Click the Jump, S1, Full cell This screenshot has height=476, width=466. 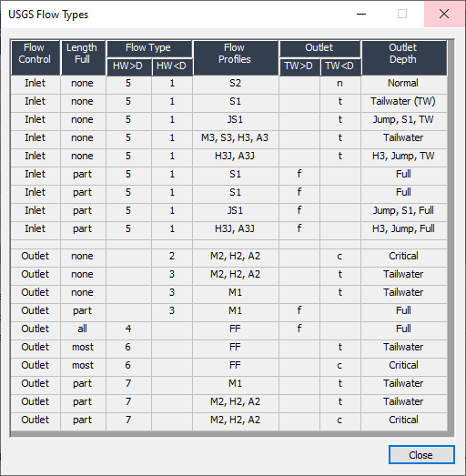tap(404, 210)
